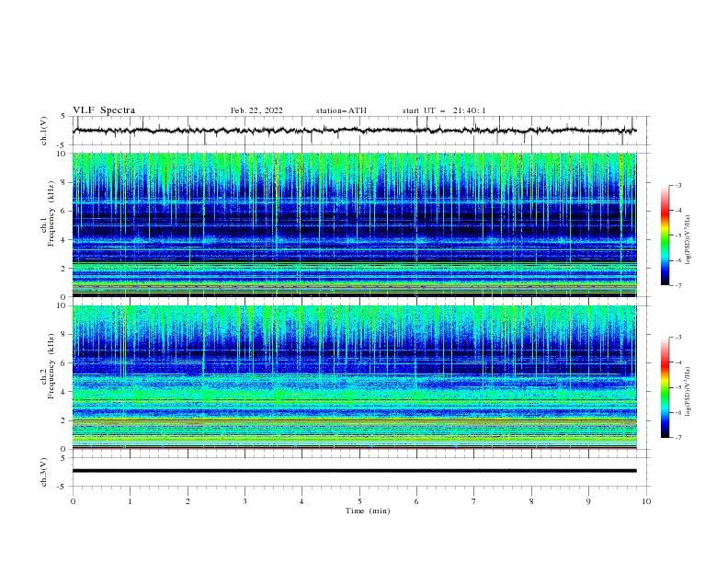Click time axis tick label "5"

click(x=359, y=501)
